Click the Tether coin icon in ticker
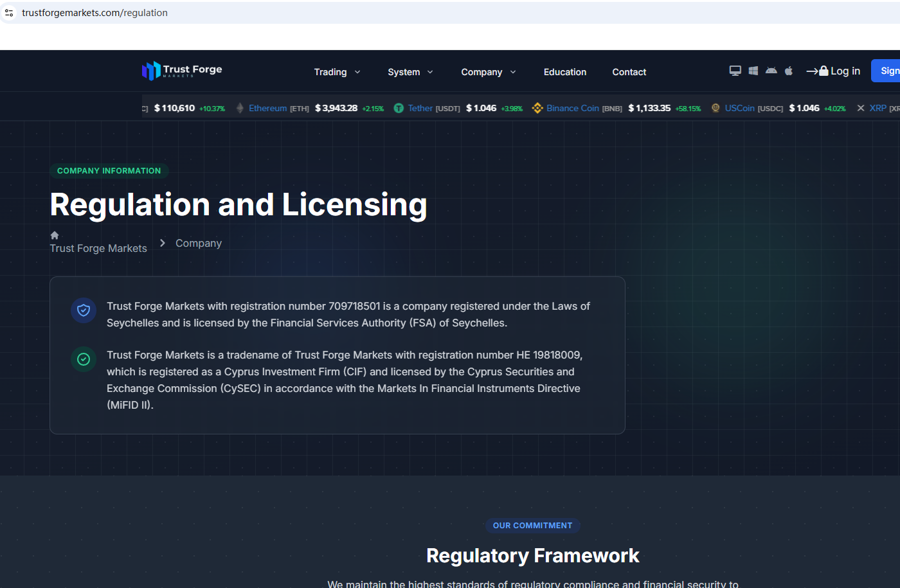The width and height of the screenshot is (900, 588). tap(399, 108)
